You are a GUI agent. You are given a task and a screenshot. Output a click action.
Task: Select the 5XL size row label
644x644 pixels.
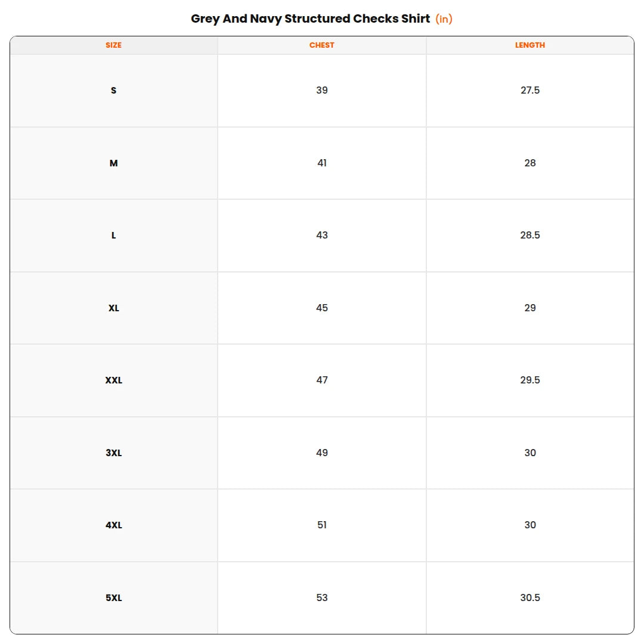pyautogui.click(x=113, y=597)
